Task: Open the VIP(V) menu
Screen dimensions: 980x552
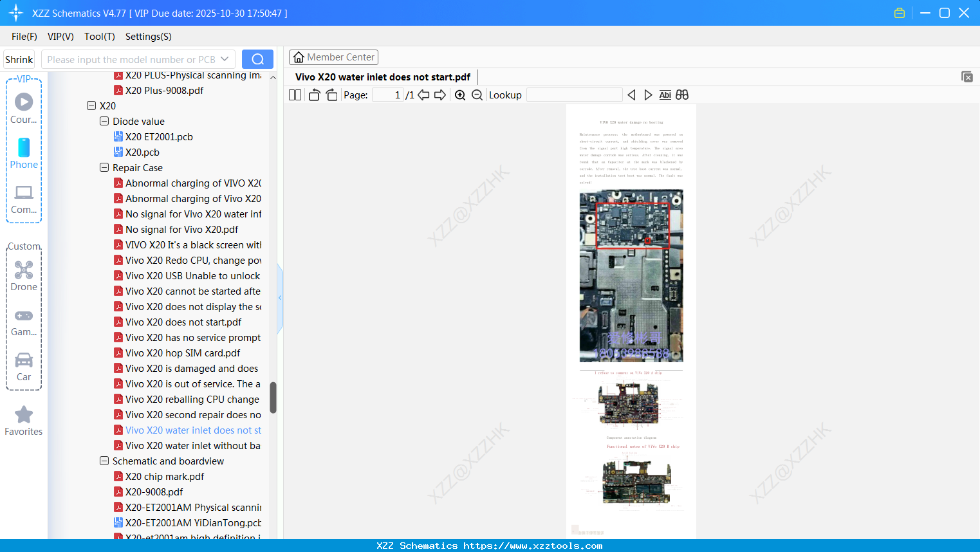Action: (x=60, y=37)
